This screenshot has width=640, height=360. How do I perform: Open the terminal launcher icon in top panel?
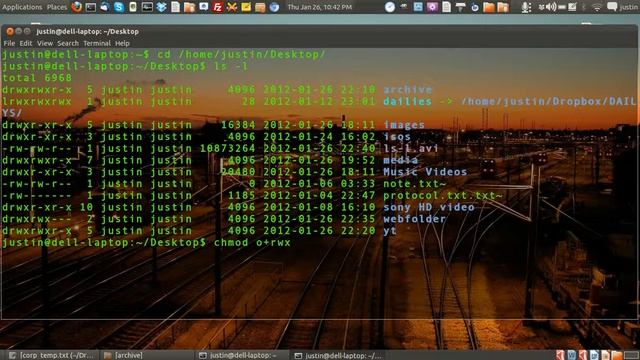point(91,7)
